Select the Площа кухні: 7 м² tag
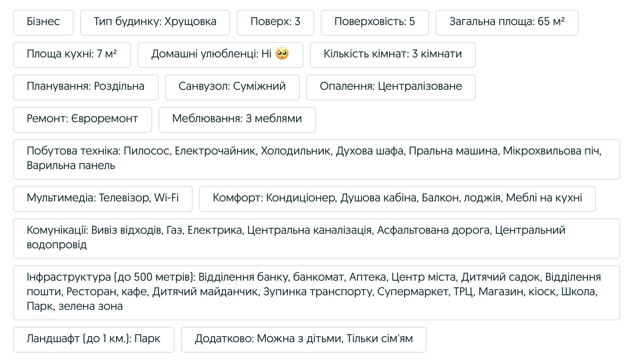This screenshot has width=636, height=364. (x=72, y=55)
